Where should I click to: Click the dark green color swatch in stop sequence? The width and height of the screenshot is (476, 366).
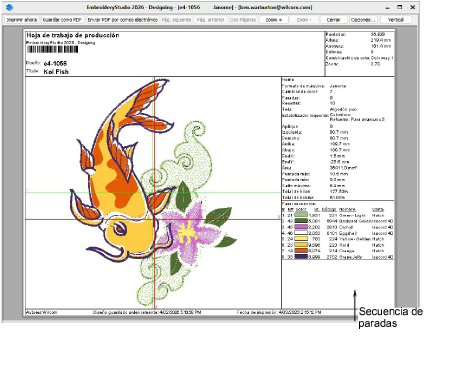click(x=301, y=221)
